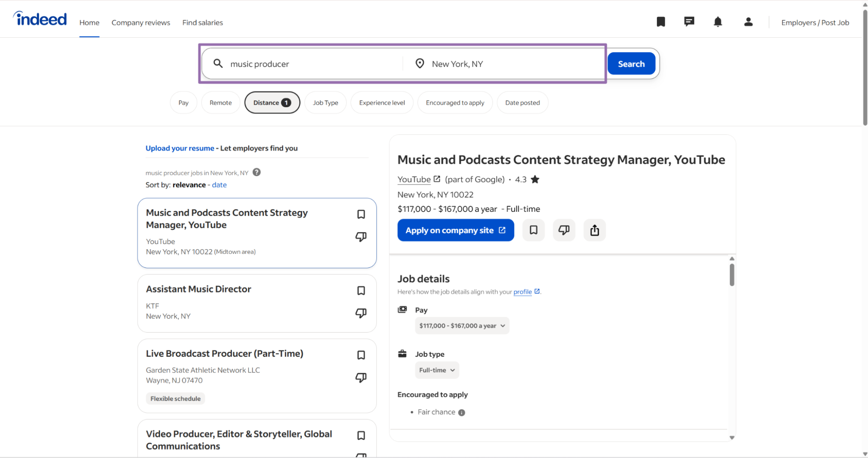Share this job via share icon
This screenshot has height=458, width=868.
(x=594, y=230)
